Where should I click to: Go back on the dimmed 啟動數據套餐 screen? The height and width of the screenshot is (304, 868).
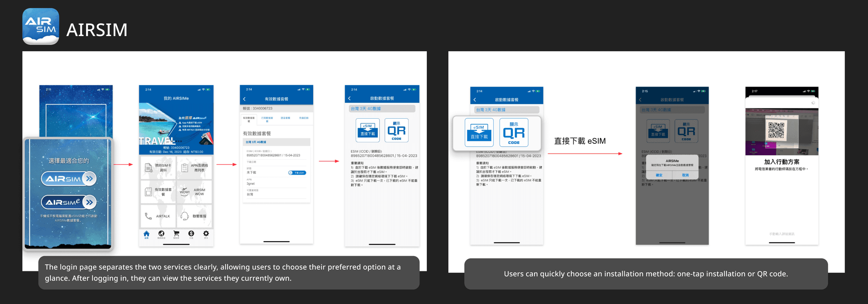click(x=640, y=100)
